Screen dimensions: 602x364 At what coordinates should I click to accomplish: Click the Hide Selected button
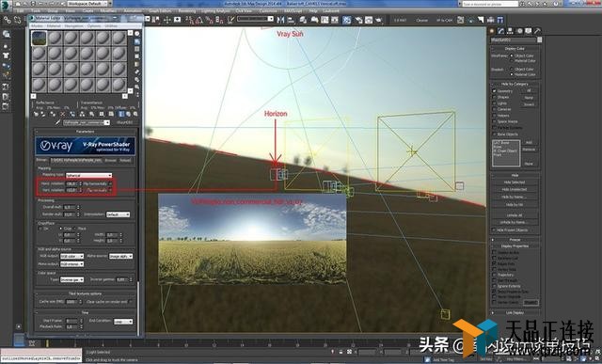coord(515,182)
